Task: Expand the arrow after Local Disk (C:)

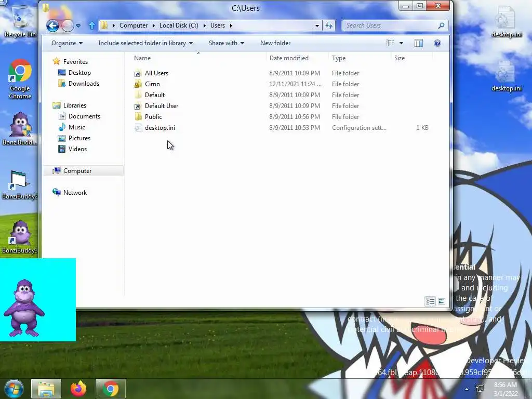Action: pos(204,25)
